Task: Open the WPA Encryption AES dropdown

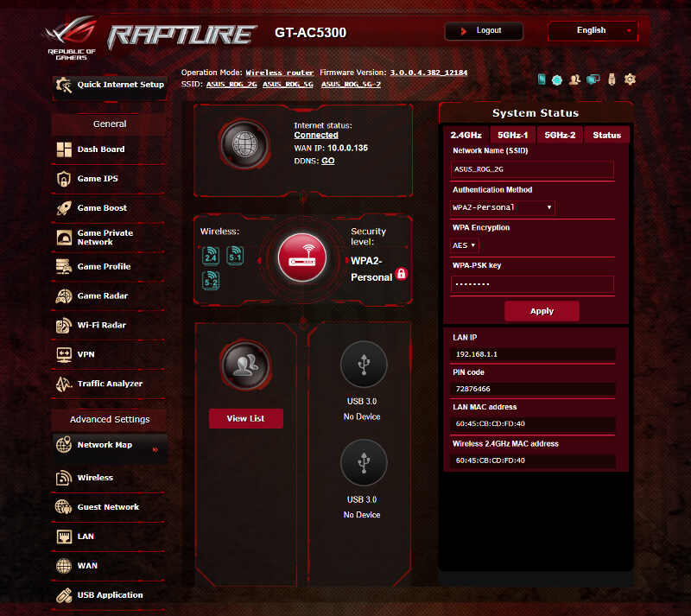Action: 464,245
